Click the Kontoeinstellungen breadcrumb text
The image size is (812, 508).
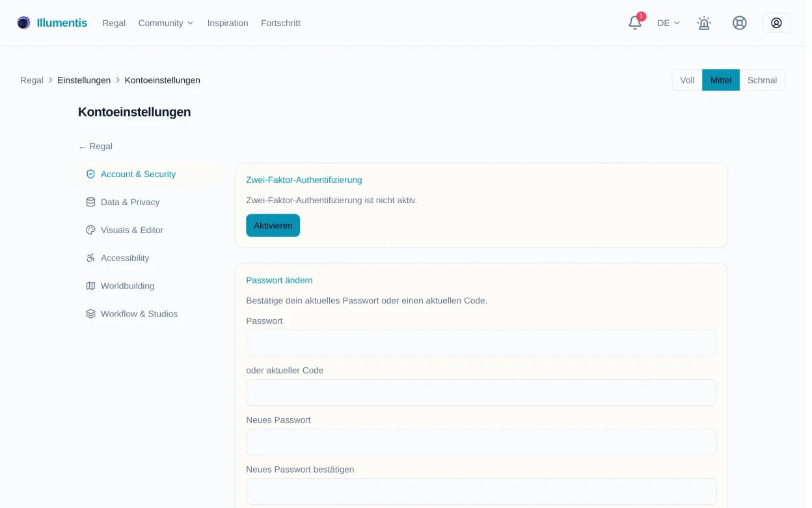(162, 80)
